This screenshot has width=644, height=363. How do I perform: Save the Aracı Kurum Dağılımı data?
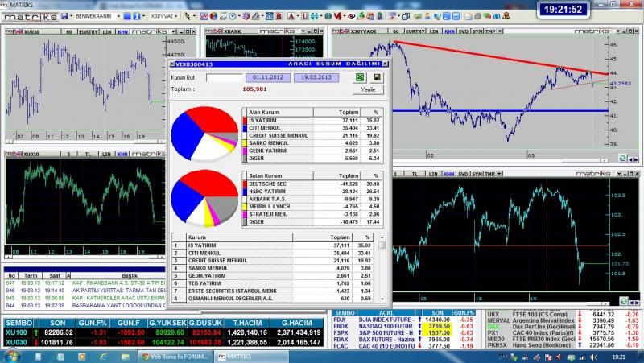pyautogui.click(x=377, y=77)
